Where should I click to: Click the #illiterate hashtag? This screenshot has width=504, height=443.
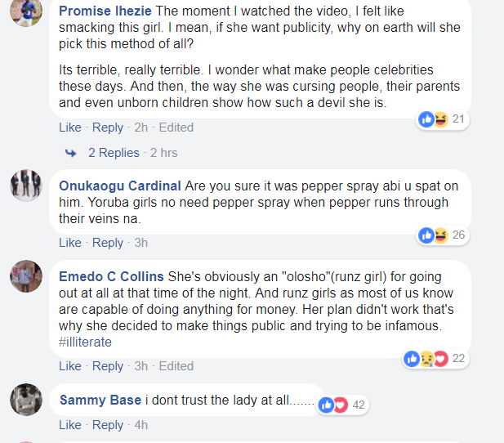tap(85, 342)
